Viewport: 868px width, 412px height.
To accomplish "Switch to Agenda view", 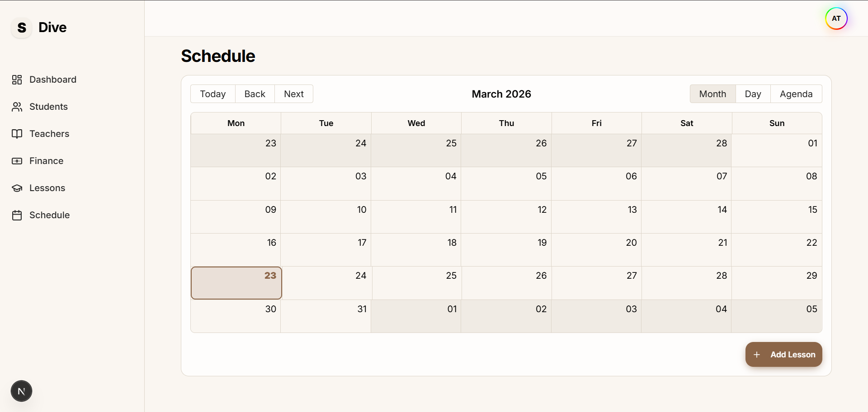I will [796, 94].
